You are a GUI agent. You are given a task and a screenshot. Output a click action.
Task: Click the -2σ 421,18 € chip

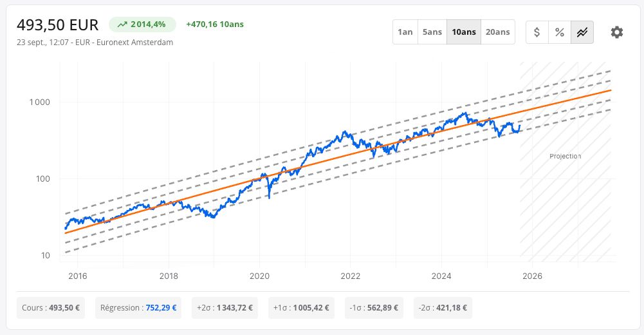443,308
